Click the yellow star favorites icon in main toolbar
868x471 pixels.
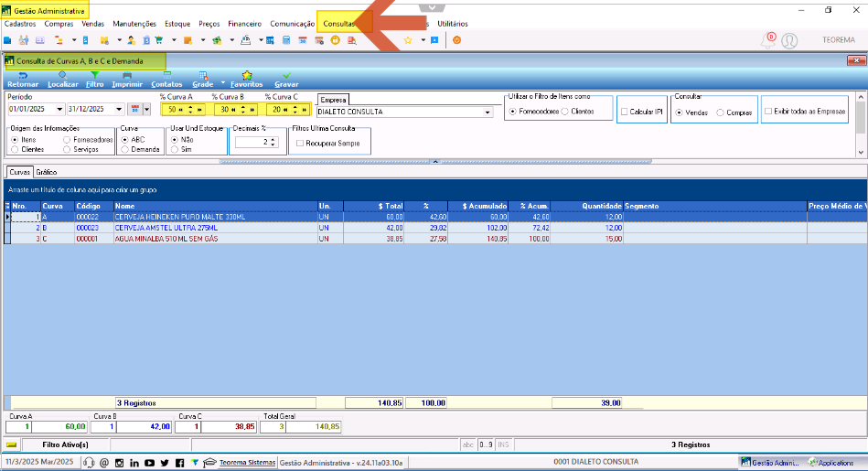tap(408, 40)
